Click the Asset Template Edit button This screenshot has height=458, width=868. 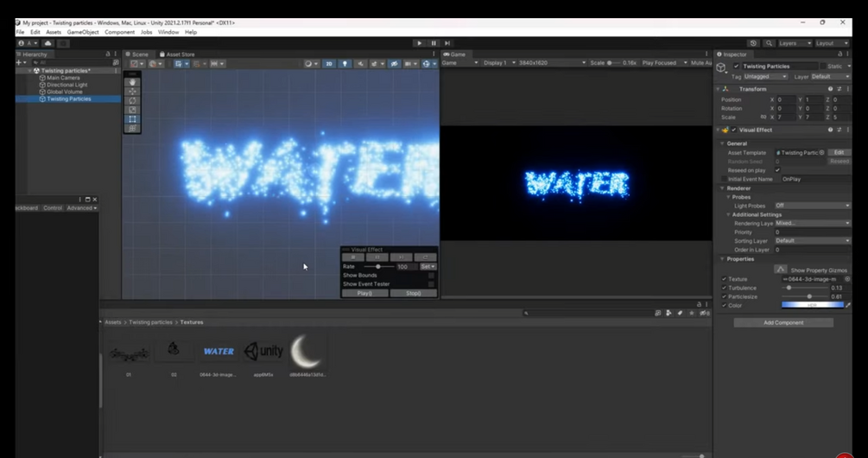(839, 153)
